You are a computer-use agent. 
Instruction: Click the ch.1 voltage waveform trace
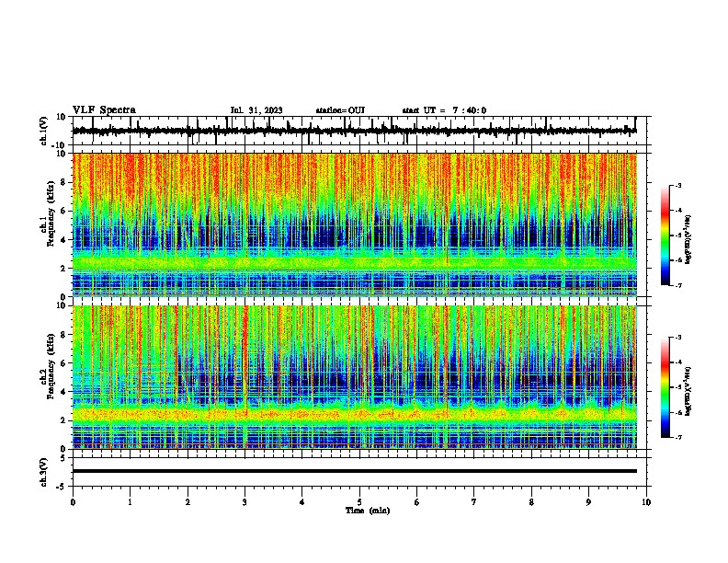coord(354,131)
